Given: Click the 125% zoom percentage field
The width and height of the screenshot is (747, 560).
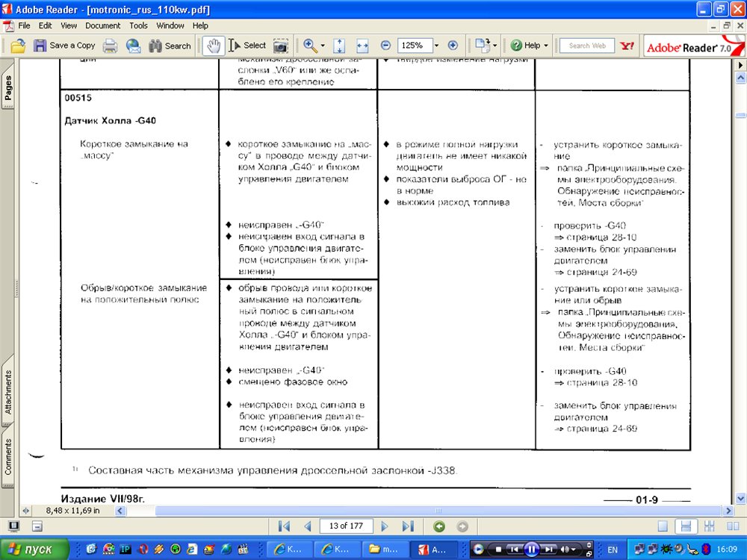Looking at the screenshot, I should point(414,46).
